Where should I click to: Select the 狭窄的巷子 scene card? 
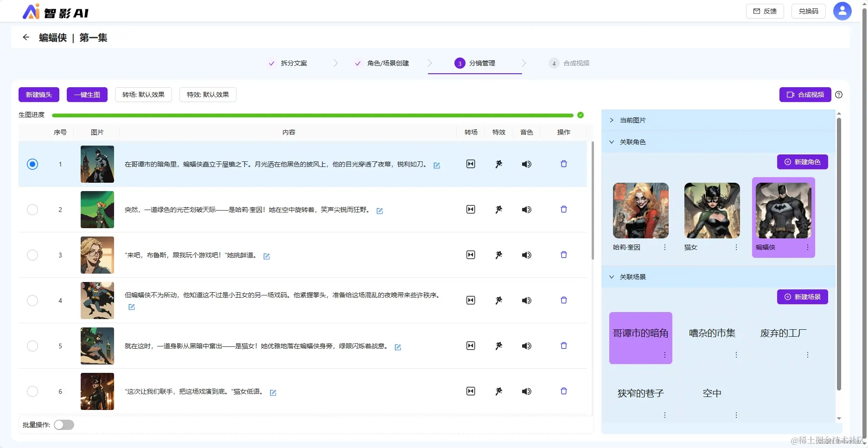[641, 398]
